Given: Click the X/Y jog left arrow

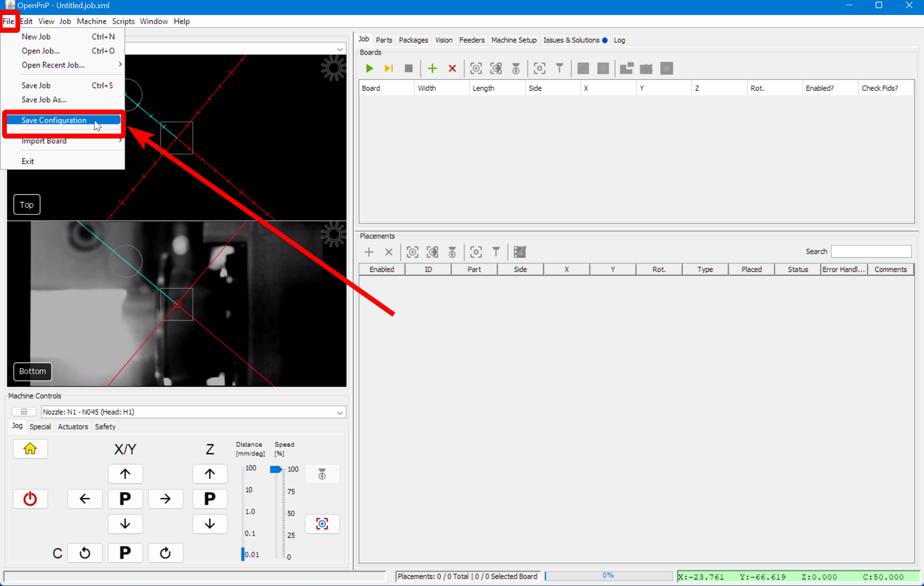Looking at the screenshot, I should 85,499.
